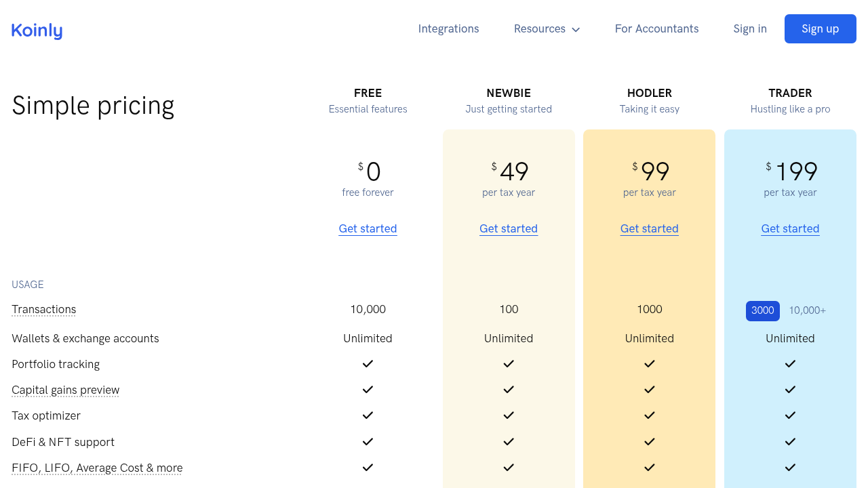Click the $99 Hodler price

[x=651, y=171]
